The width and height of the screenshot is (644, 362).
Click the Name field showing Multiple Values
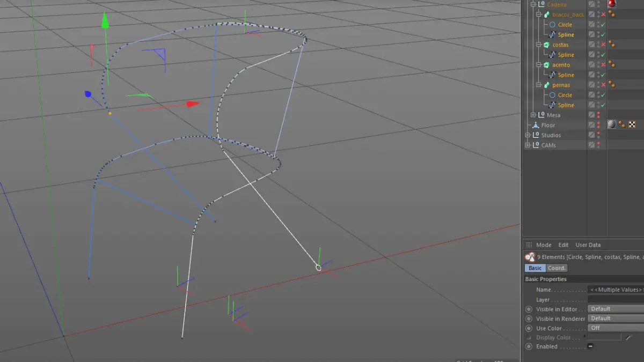click(x=616, y=290)
